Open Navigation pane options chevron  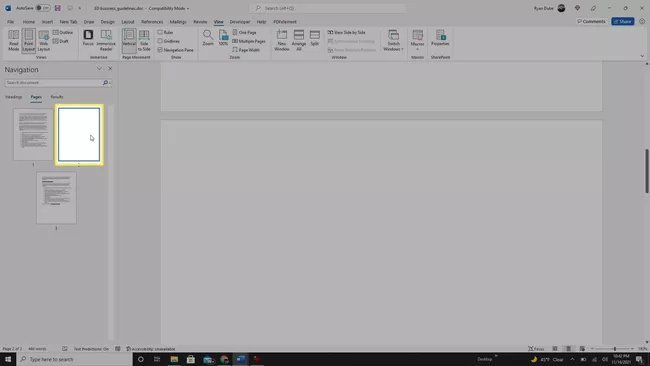pyautogui.click(x=99, y=69)
